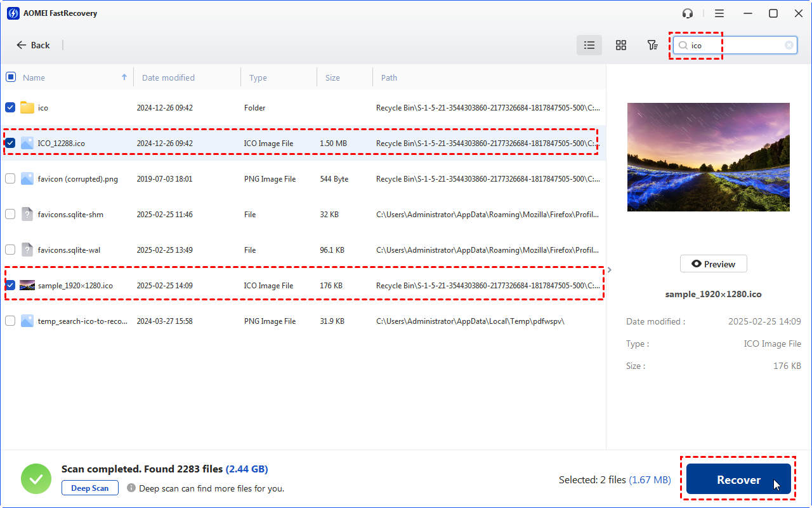Switch to list view
Image resolution: width=812 pixels, height=508 pixels.
(x=589, y=45)
